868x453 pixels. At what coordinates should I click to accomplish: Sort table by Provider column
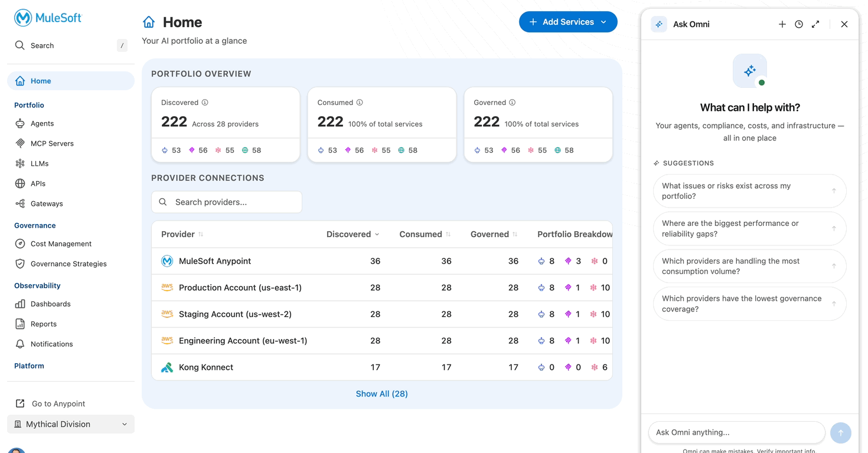(x=182, y=234)
